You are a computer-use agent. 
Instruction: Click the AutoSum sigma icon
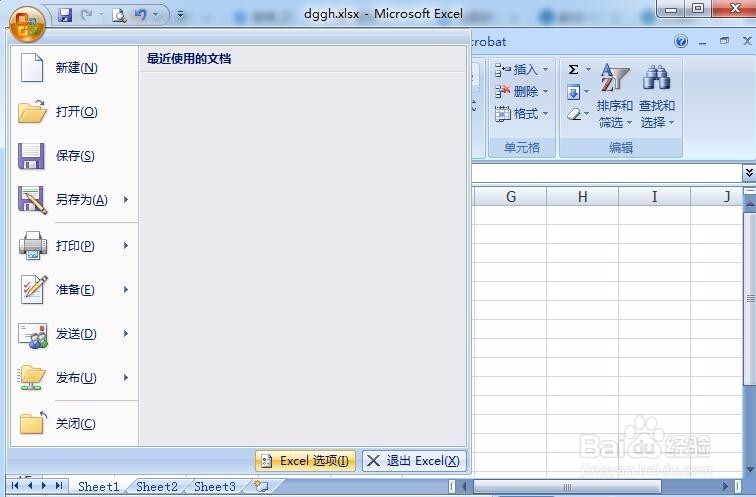point(573,70)
